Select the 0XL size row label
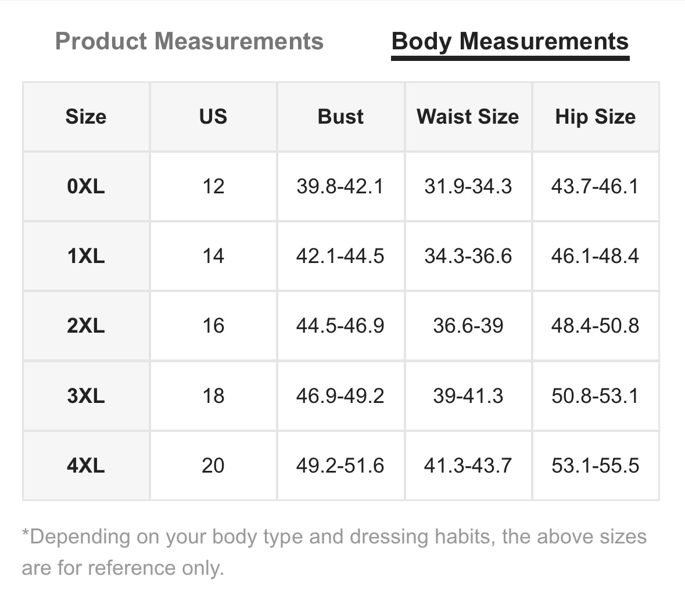 [86, 186]
